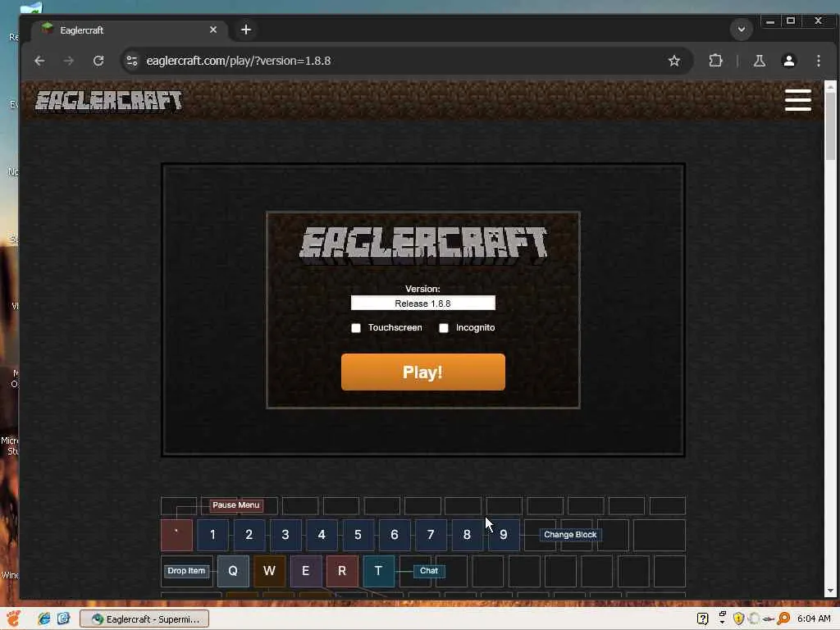Click the scrollbar down arrow
This screenshot has width=840, height=630.
point(830,591)
